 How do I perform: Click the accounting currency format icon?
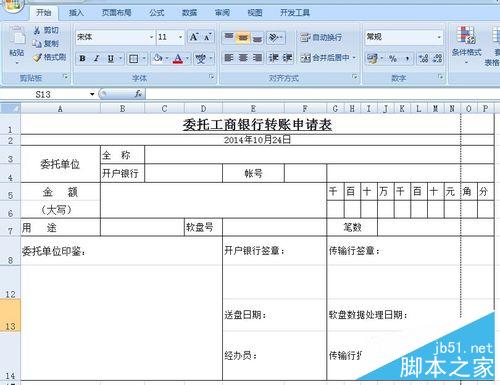pyautogui.click(x=372, y=58)
